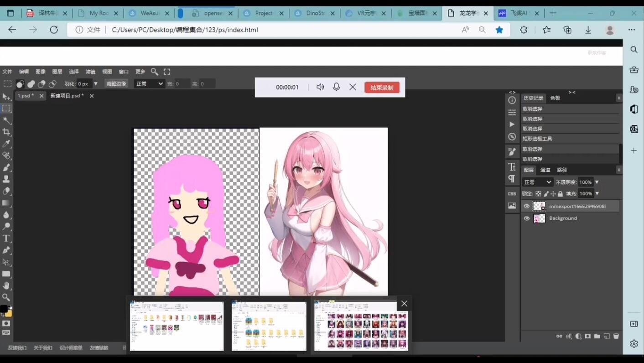
Task: Open the search magnifier in the menu bar
Action: (x=155, y=72)
